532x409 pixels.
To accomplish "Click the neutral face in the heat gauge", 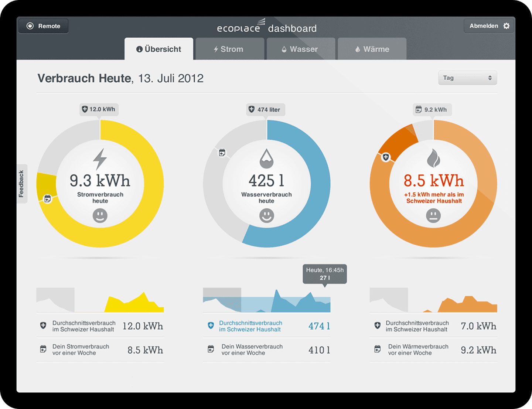I will pyautogui.click(x=433, y=215).
